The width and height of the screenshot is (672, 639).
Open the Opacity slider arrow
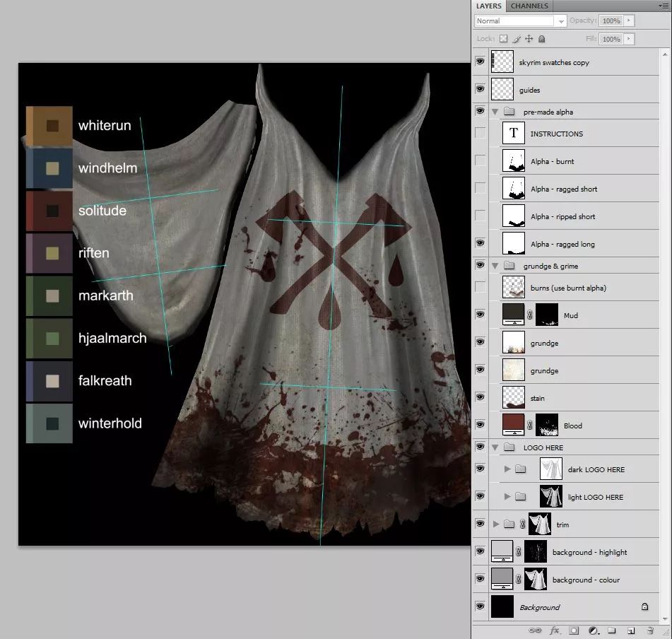pyautogui.click(x=629, y=20)
